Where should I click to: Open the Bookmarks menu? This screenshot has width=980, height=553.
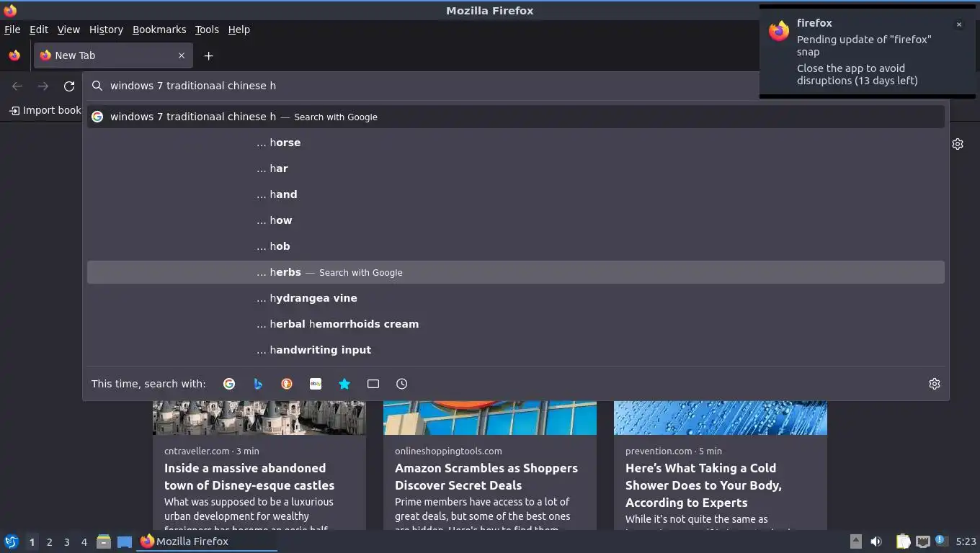159,30
